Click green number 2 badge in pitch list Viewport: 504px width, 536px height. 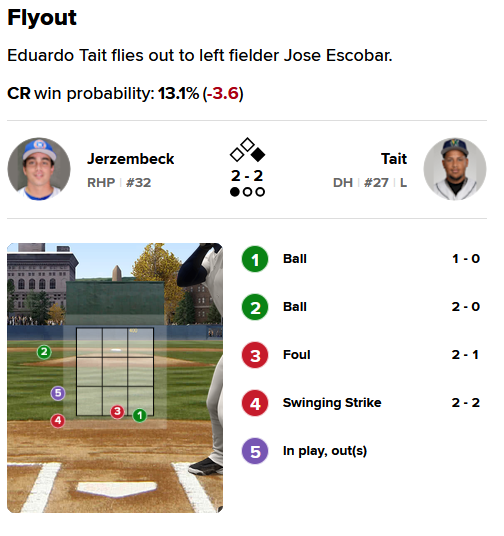click(x=255, y=307)
